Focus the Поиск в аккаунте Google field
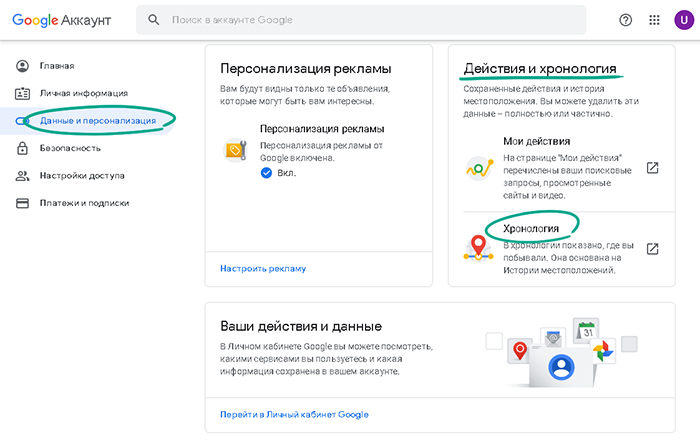The image size is (700, 443). pyautogui.click(x=361, y=20)
